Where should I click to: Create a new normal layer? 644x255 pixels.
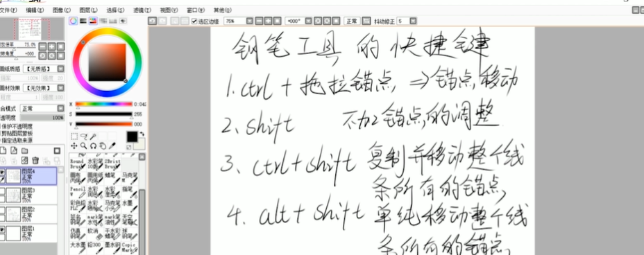tap(3, 150)
